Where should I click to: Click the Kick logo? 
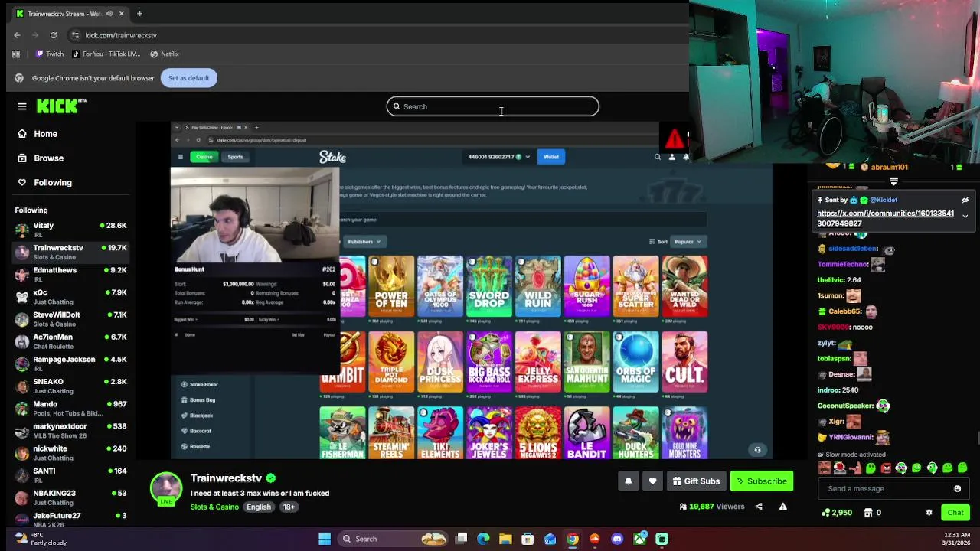61,106
